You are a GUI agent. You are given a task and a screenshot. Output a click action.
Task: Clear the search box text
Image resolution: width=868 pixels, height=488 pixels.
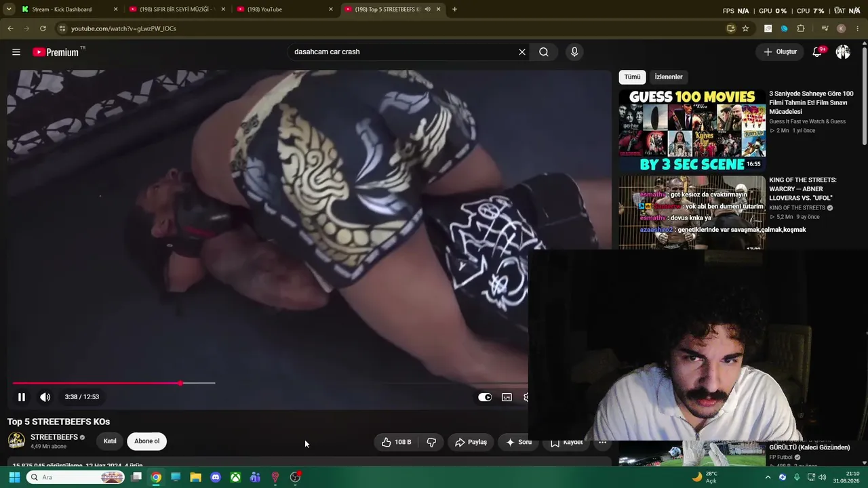(x=522, y=52)
